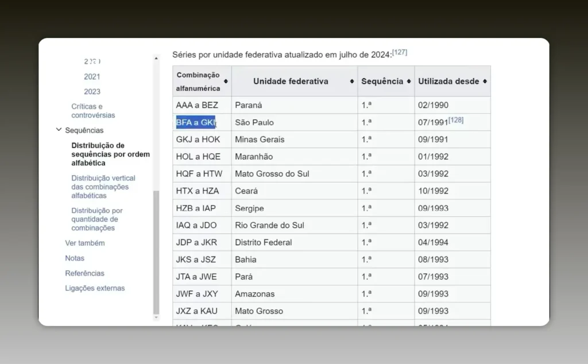Jump to Distribuição vertical das combinações alfabéticas
The height and width of the screenshot is (364, 588).
tap(103, 187)
